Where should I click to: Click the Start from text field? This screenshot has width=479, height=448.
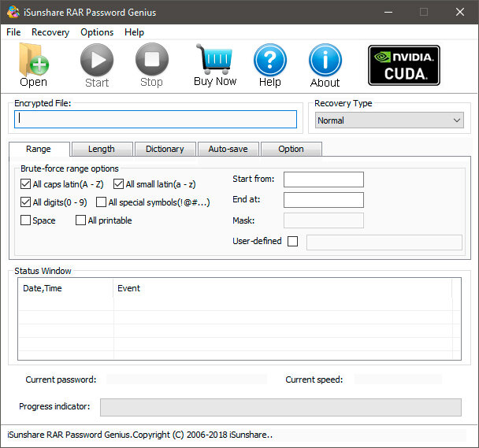tap(324, 180)
